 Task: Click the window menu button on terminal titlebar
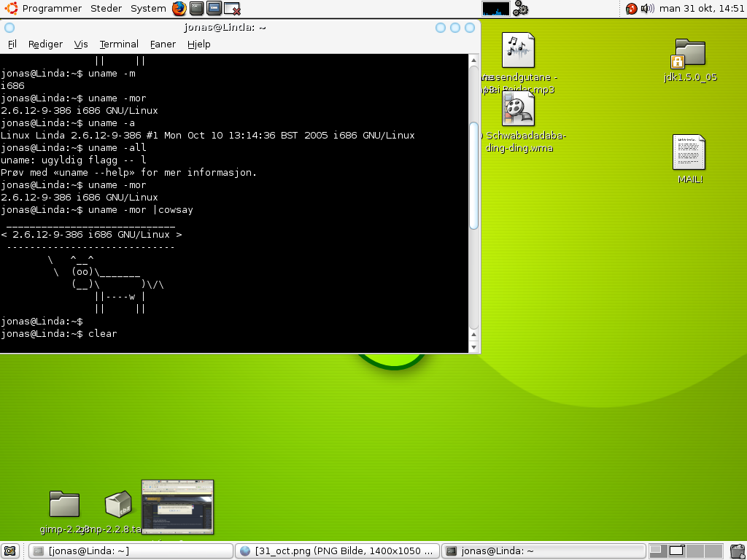pyautogui.click(x=9, y=28)
